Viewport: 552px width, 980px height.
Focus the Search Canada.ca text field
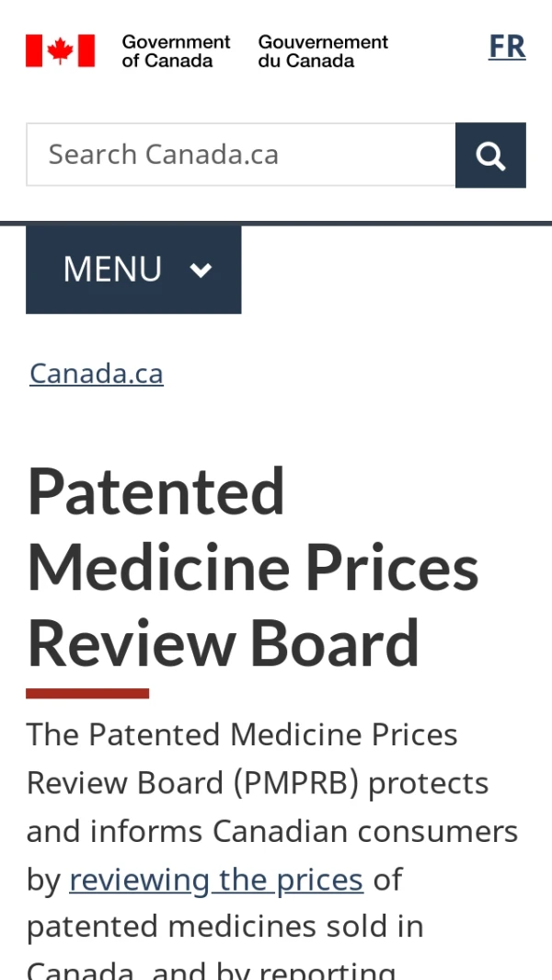(241, 155)
